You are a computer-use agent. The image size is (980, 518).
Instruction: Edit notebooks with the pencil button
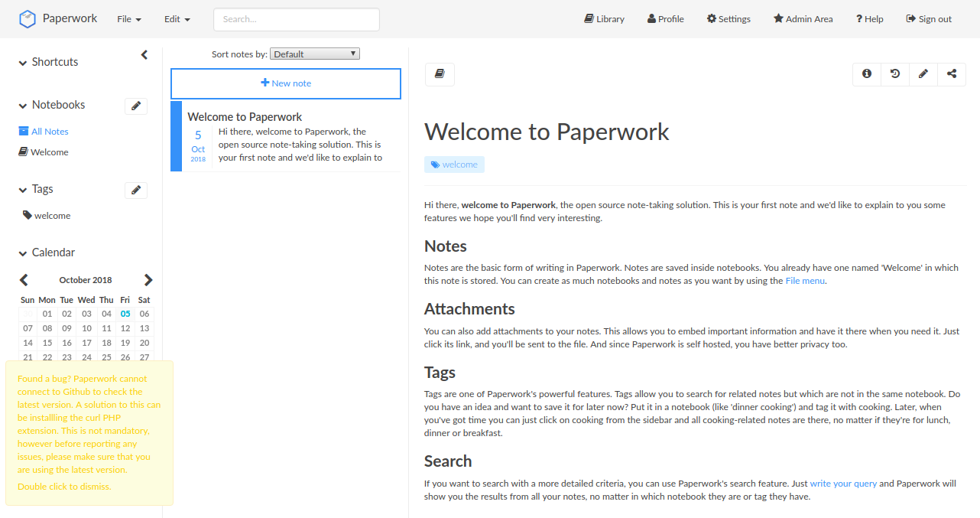136,106
